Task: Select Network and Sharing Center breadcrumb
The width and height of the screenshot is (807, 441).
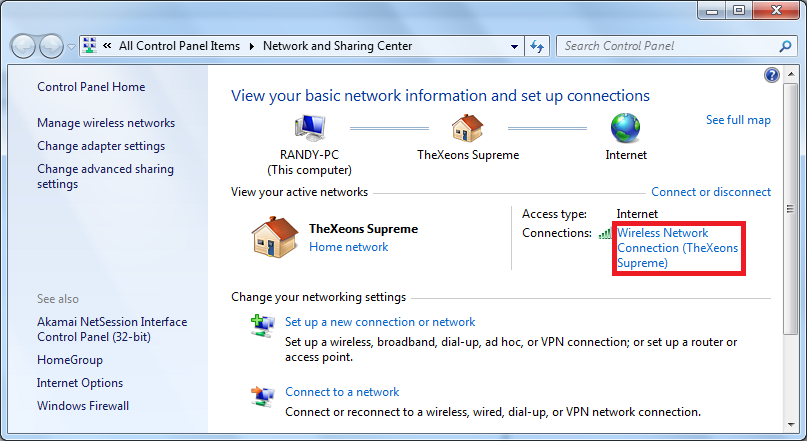Action: pos(337,46)
